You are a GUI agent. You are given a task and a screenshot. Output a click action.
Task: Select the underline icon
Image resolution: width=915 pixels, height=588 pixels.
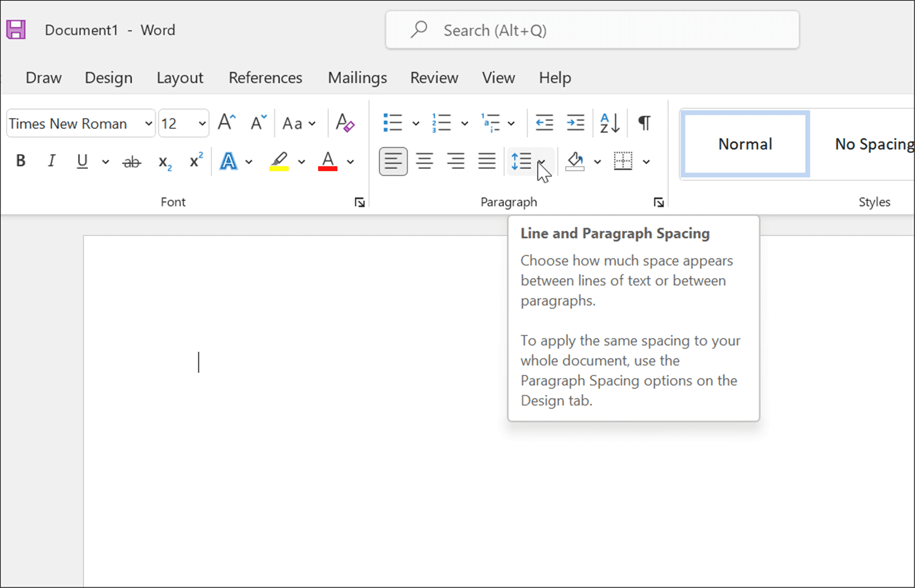coord(81,161)
